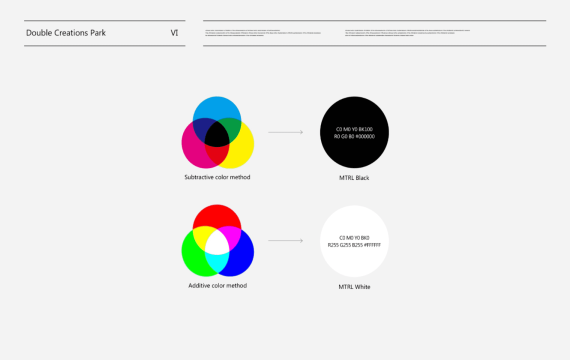Viewport: 570px width, 360px height.
Task: Click the MTRL Black caption text
Action: tap(354, 178)
